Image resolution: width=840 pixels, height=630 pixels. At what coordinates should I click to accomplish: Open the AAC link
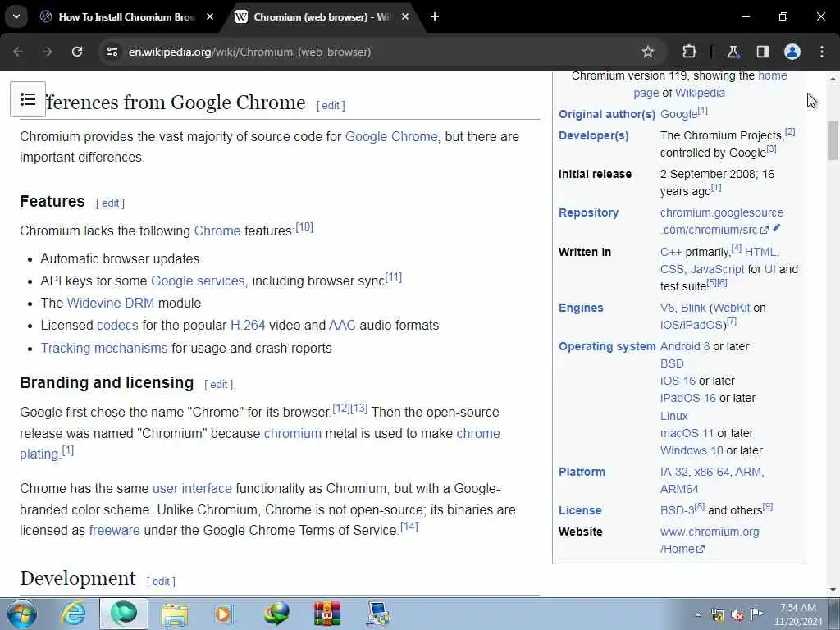coord(342,325)
